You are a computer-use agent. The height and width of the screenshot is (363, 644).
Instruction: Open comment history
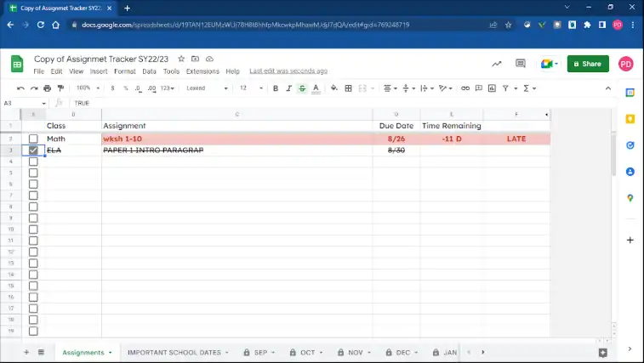[521, 64]
